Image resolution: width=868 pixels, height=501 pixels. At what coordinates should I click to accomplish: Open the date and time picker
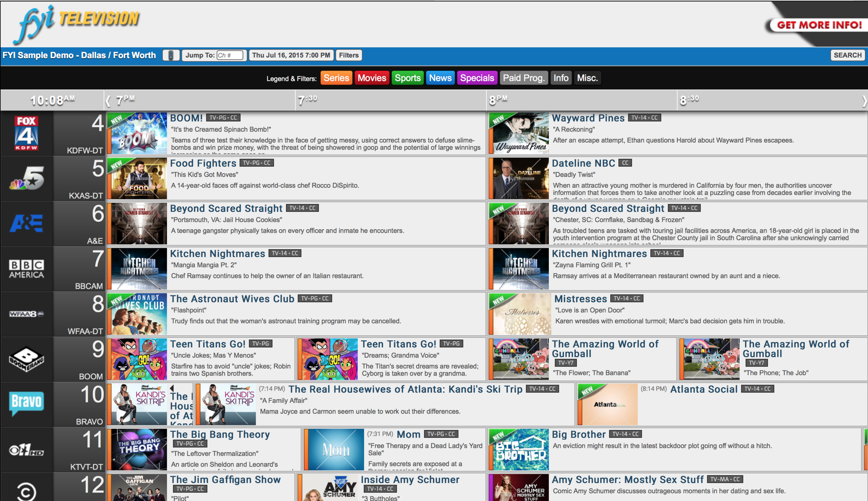[x=291, y=55]
